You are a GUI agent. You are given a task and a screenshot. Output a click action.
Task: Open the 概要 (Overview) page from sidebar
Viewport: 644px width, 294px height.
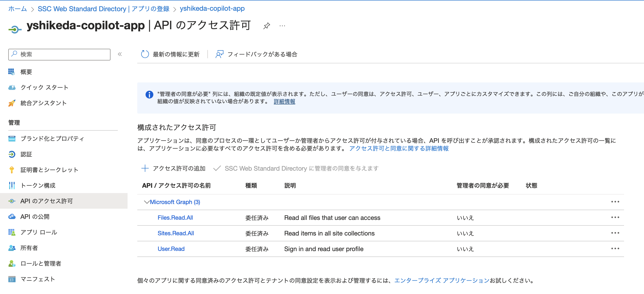tap(26, 72)
